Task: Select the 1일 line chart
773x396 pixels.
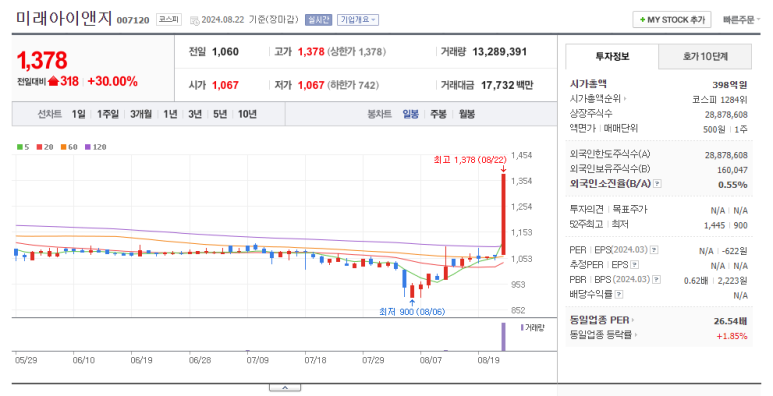Action: pos(78,114)
